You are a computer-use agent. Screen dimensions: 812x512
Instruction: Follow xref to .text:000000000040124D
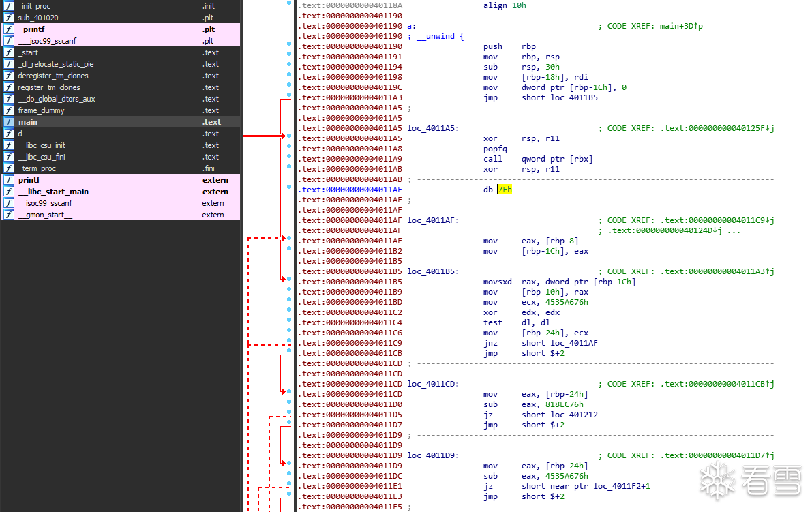tap(665, 230)
